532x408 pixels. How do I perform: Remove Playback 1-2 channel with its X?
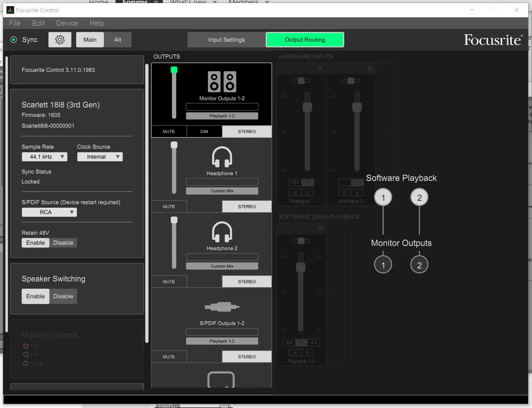tap(320, 229)
